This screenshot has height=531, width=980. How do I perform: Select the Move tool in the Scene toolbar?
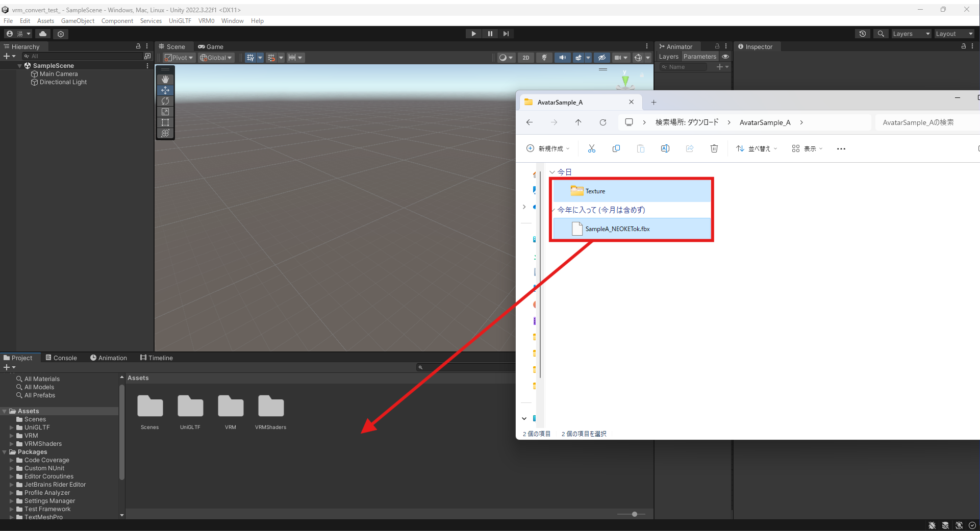pos(165,90)
